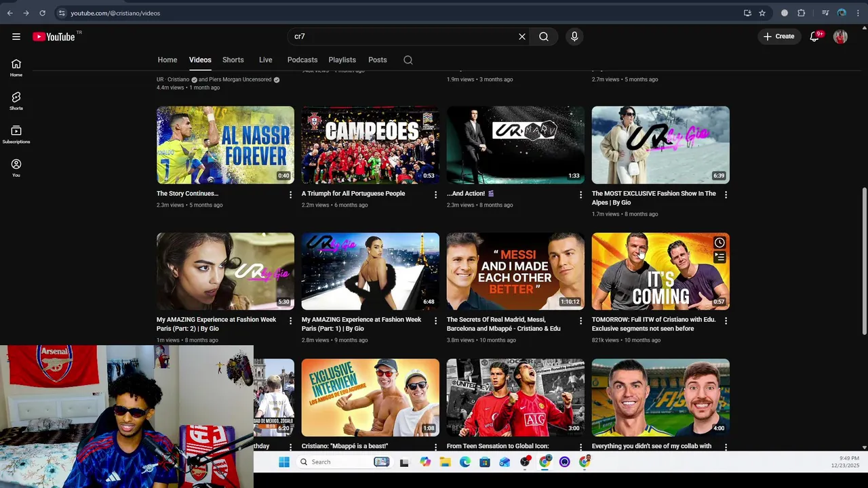Clear the cr7 search text
This screenshot has height=488, width=868.
coord(522,37)
